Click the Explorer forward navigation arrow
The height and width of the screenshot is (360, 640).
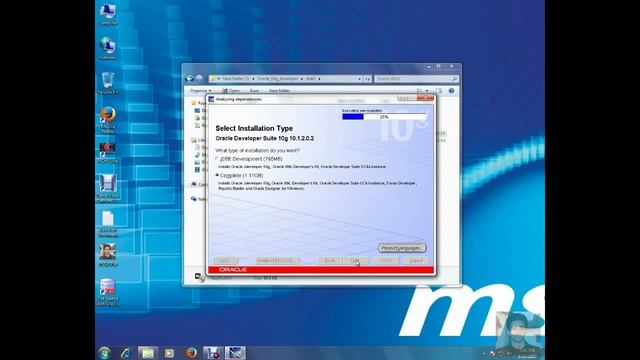199,78
